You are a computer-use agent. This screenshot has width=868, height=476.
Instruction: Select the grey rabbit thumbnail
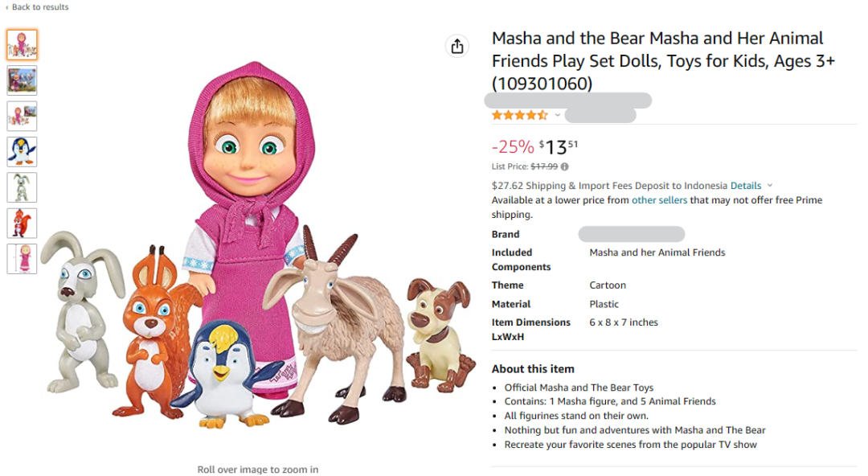23,187
